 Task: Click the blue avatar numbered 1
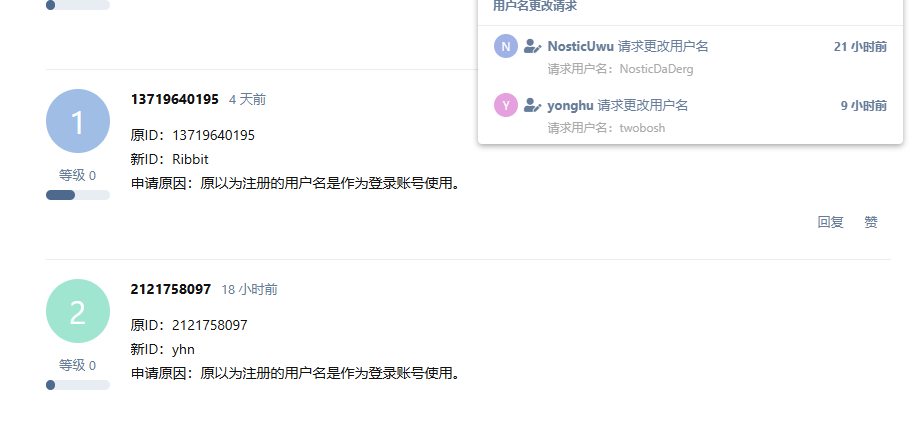pos(78,121)
